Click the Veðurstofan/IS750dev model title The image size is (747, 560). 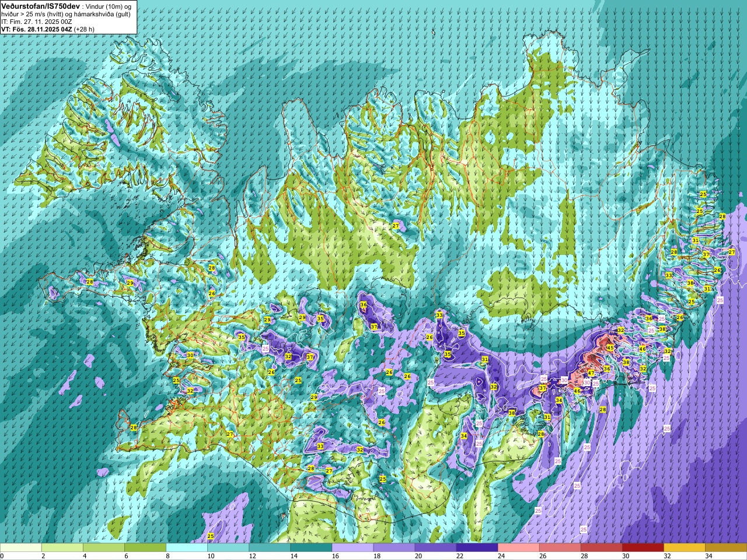click(40, 6)
